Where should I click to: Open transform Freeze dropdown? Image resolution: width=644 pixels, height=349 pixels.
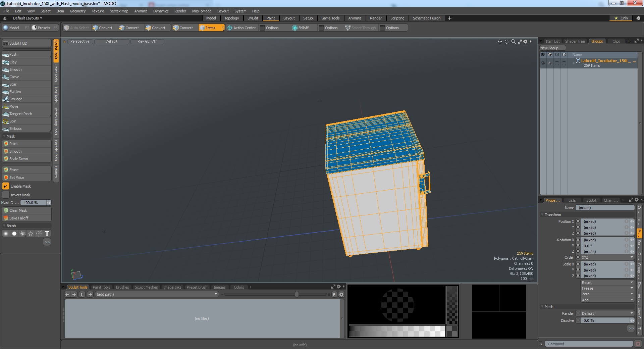(607, 288)
